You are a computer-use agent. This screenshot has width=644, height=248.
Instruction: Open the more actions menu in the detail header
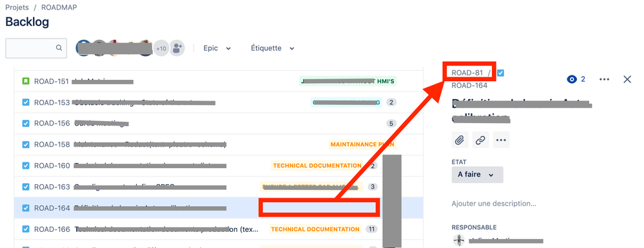[x=604, y=79]
